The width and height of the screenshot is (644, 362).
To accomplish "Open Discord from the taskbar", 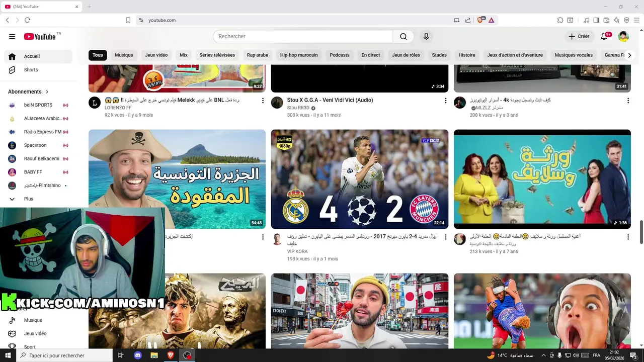I will tap(138, 355).
